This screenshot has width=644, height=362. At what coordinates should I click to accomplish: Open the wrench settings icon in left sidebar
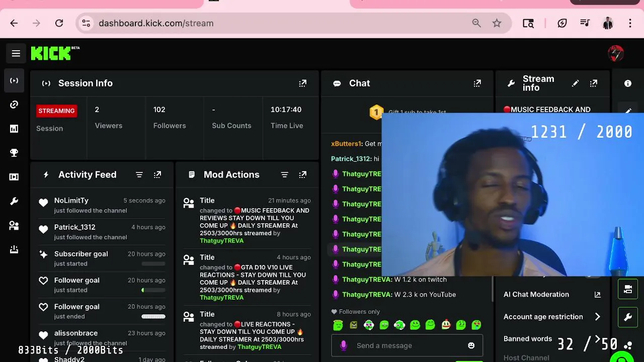click(x=14, y=201)
